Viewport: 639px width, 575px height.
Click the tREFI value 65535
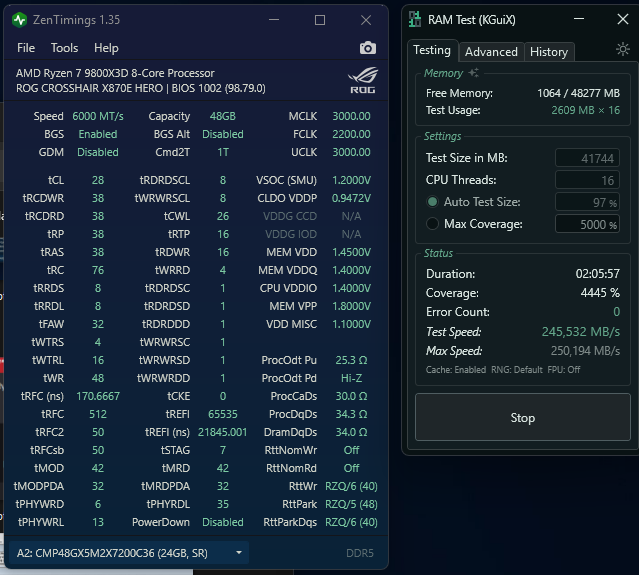pyautogui.click(x=223, y=414)
